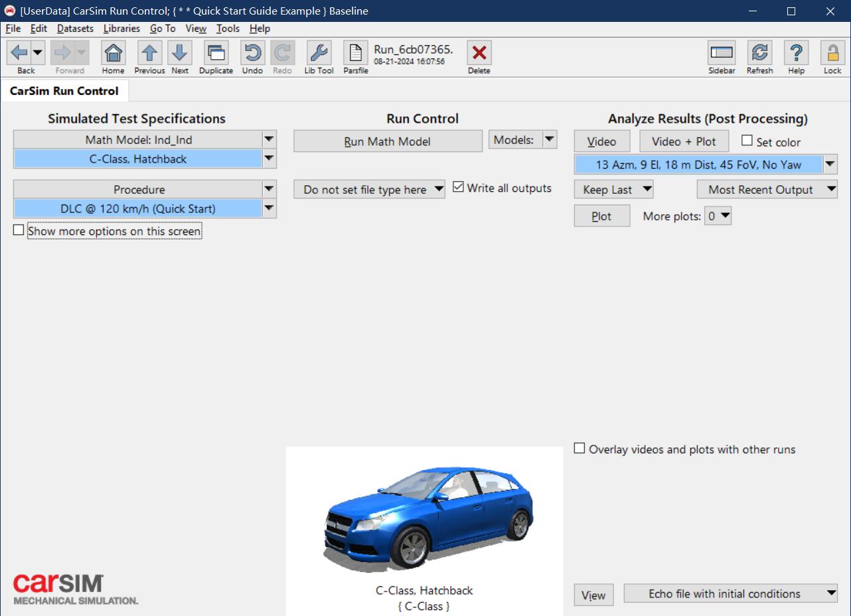Click the Back arrow toolbar icon

coord(19,52)
